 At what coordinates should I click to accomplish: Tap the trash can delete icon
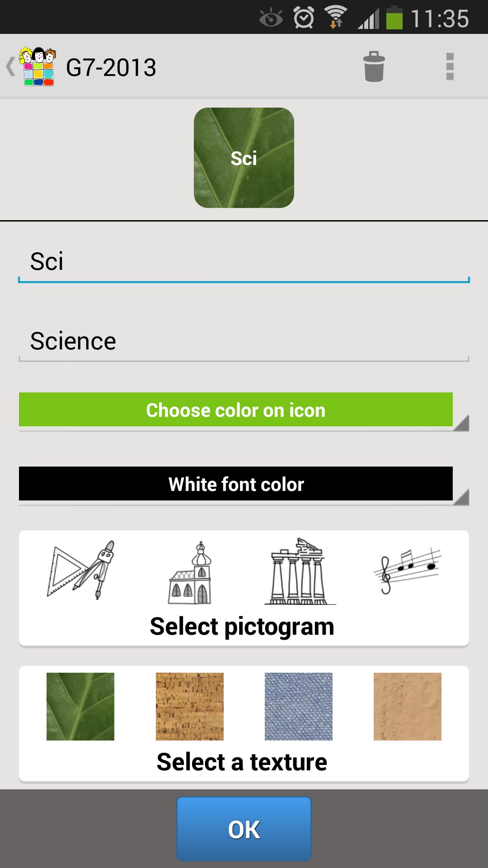coord(374,67)
